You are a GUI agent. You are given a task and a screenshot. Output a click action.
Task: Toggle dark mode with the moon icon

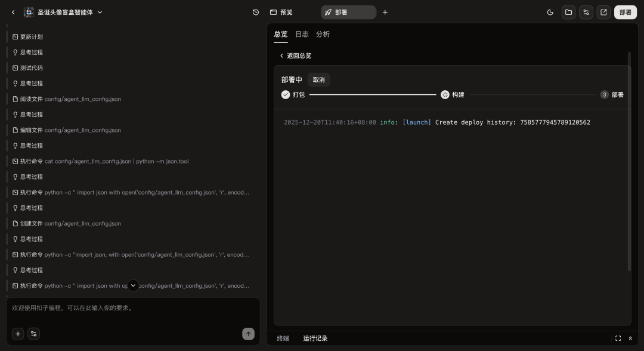(550, 12)
